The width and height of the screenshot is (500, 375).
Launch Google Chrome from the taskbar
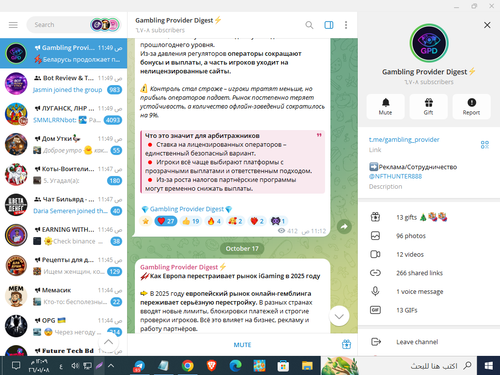188,366
